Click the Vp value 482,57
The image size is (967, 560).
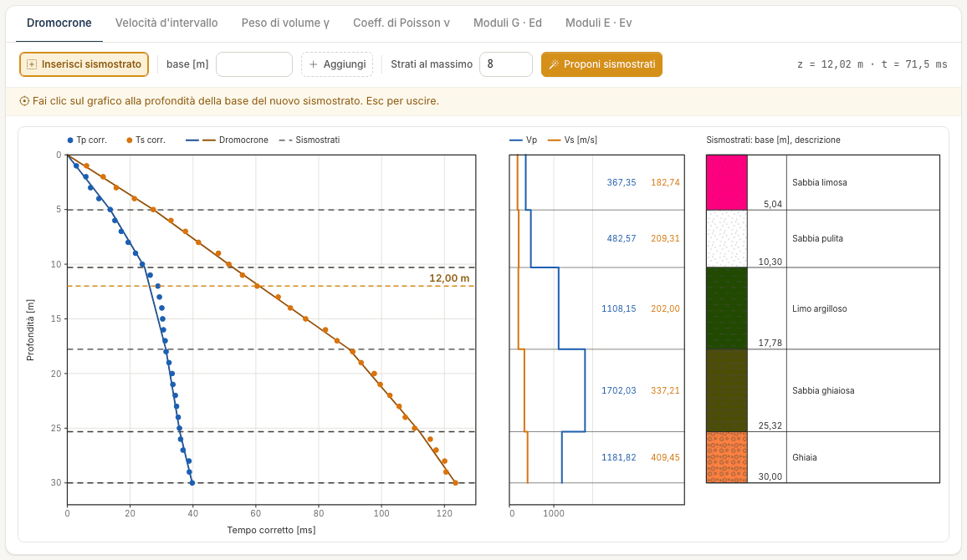[621, 238]
